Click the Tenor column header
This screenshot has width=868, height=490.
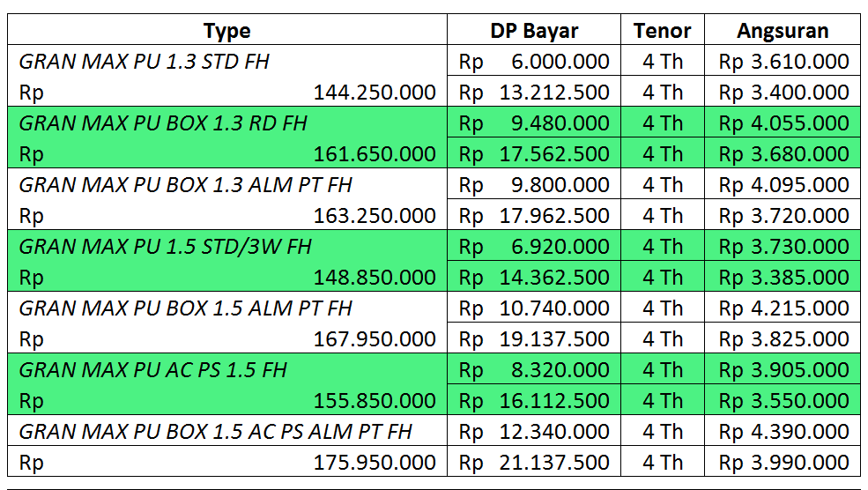click(x=662, y=31)
